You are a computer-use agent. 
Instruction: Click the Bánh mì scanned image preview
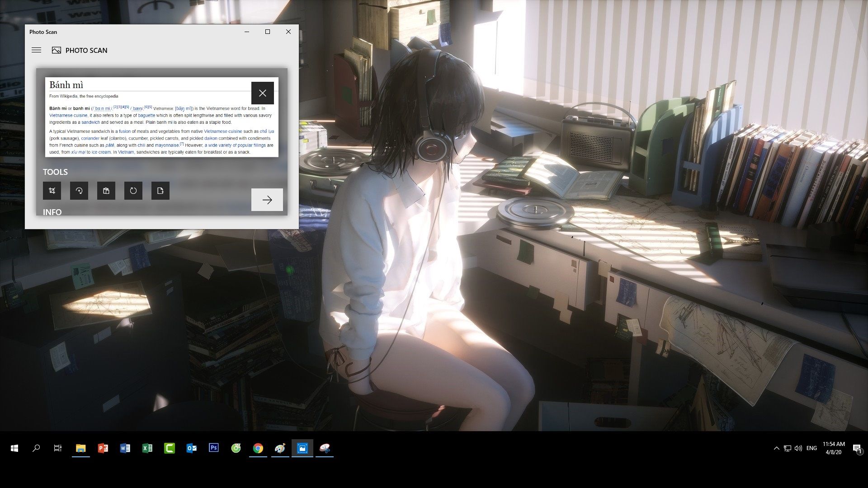161,117
